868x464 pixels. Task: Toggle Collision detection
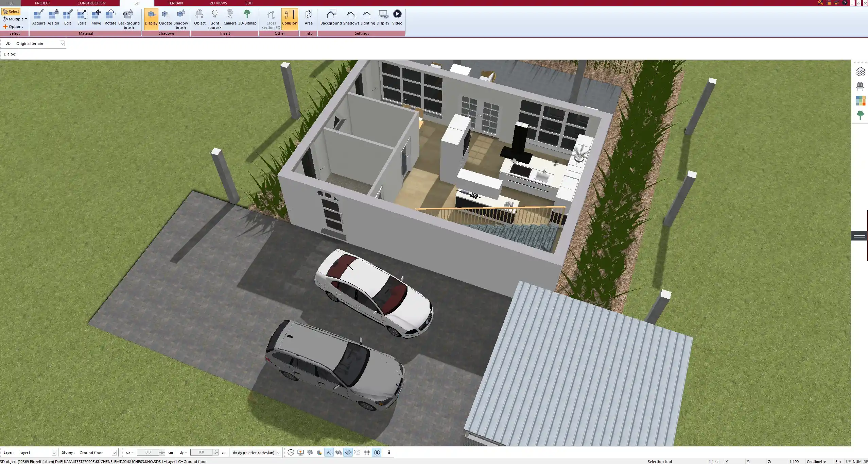pyautogui.click(x=290, y=19)
